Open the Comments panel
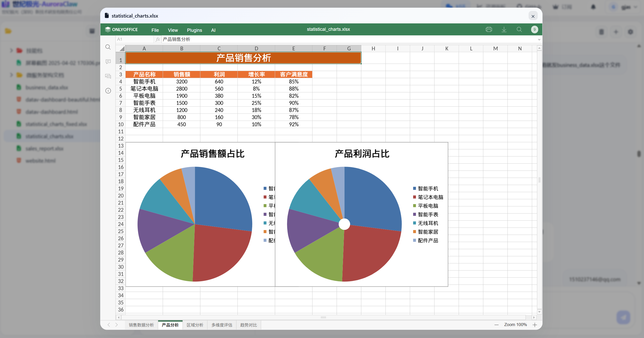The image size is (644, 338). 108,62
